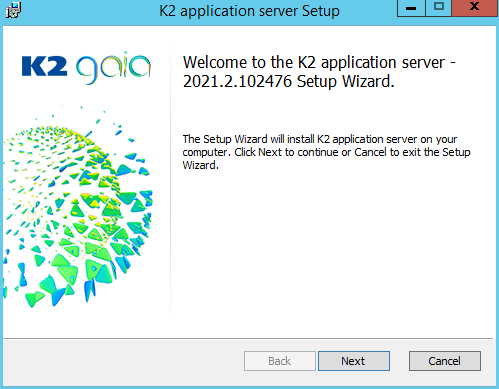This screenshot has height=389, width=499.
Task: Click the paragraph starting 'The Setup Wizard will install'
Action: point(326,152)
